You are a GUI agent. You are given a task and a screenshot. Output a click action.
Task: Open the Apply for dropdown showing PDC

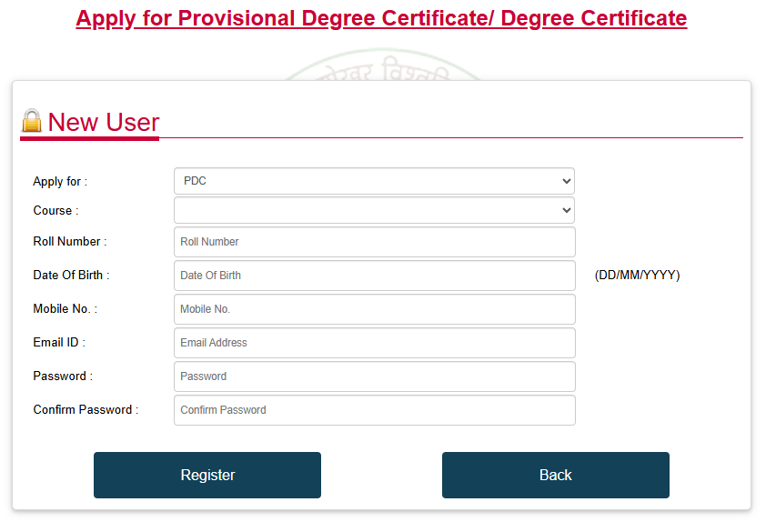point(373,181)
